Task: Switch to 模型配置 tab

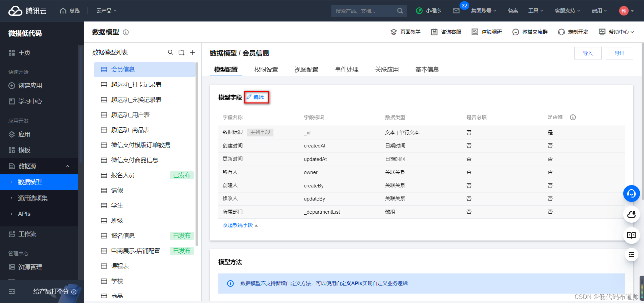Action: point(226,70)
